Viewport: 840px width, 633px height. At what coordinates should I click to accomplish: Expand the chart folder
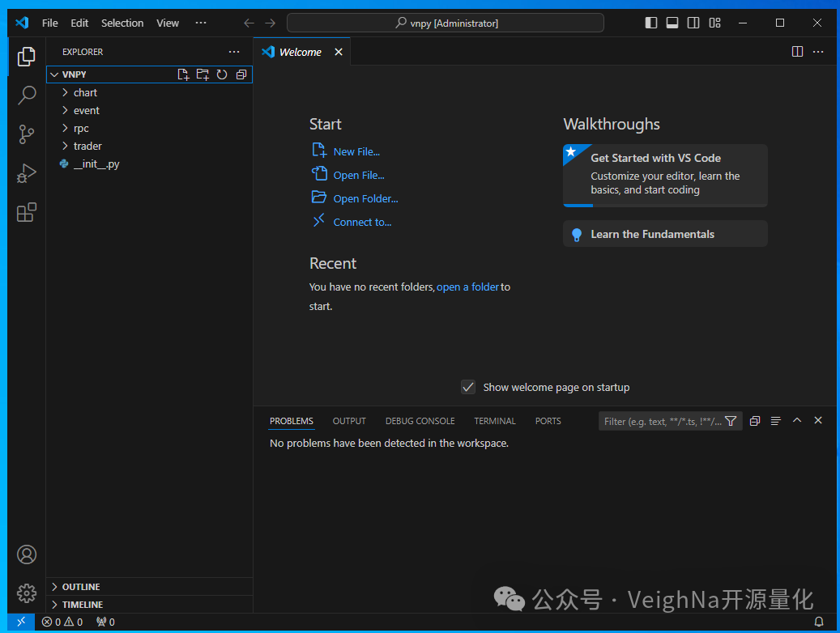click(85, 92)
